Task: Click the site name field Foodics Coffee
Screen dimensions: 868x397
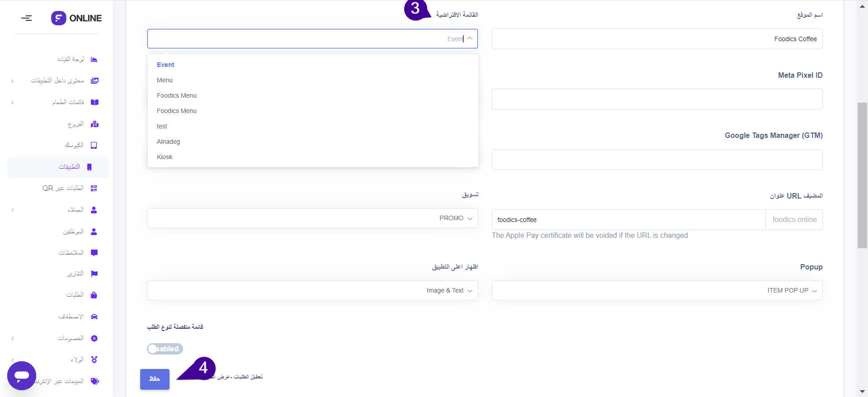Action: coord(657,39)
